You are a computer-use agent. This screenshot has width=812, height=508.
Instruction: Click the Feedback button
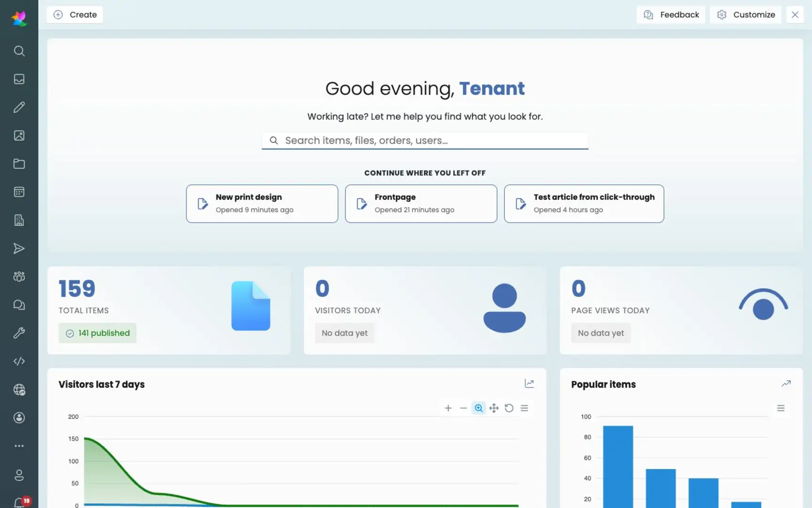671,15
